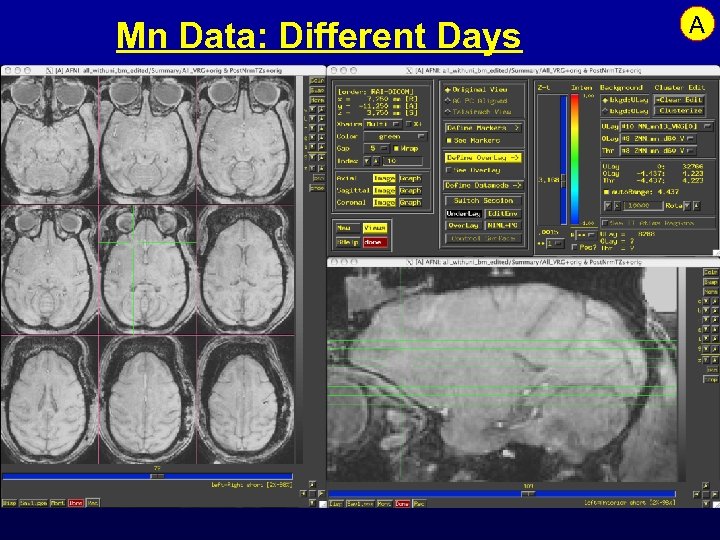Toggle X+ crosshair checkbox
This screenshot has height=540, width=720.
click(414, 124)
